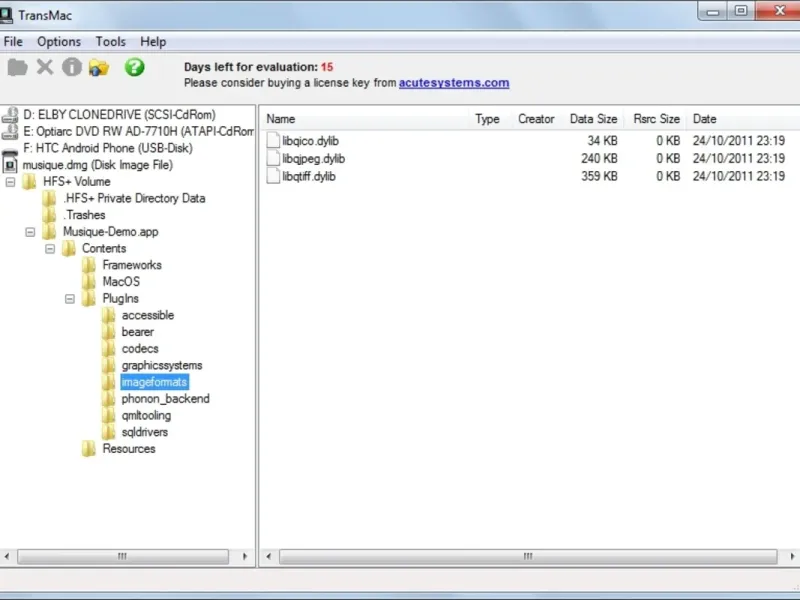The image size is (800, 600).
Task: Click the libqjpeg.dylib file icon
Action: [273, 159]
